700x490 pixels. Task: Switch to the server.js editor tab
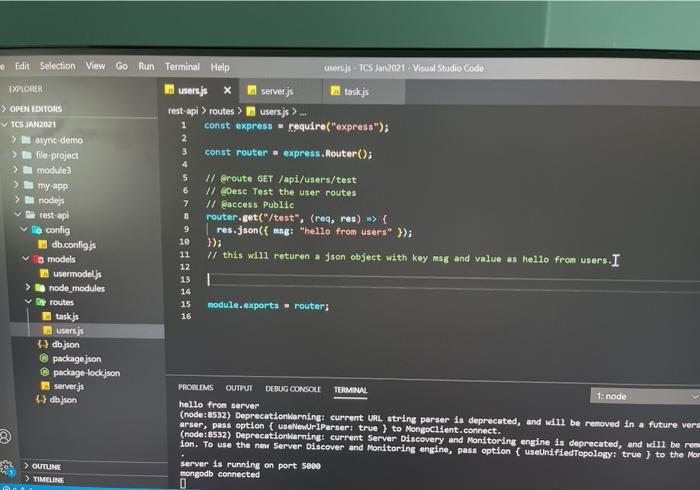click(280, 91)
